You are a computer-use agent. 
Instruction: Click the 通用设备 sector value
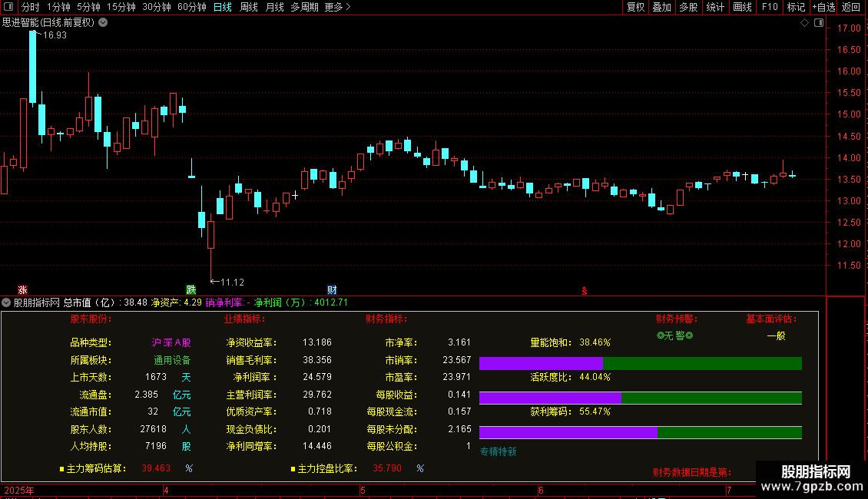tap(172, 360)
